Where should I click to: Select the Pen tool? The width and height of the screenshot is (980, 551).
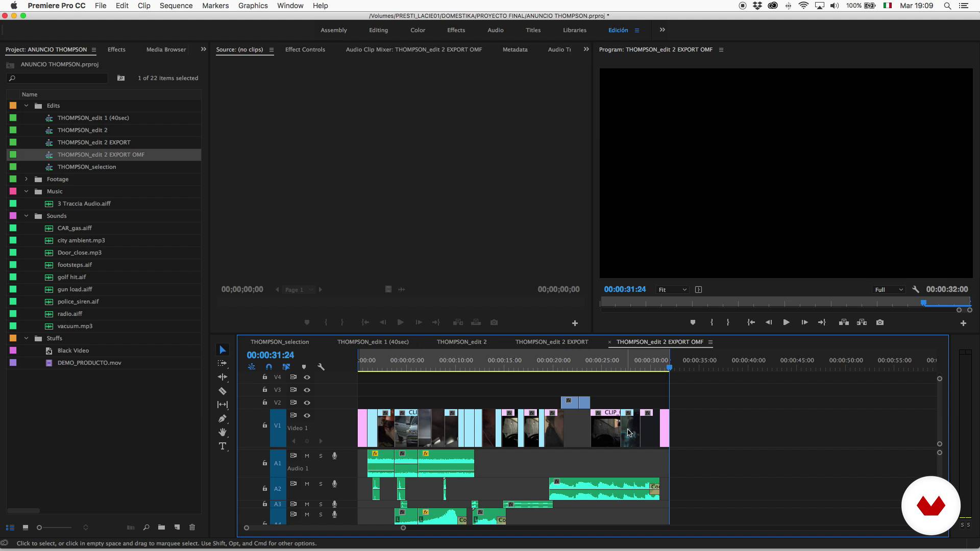pyautogui.click(x=223, y=418)
